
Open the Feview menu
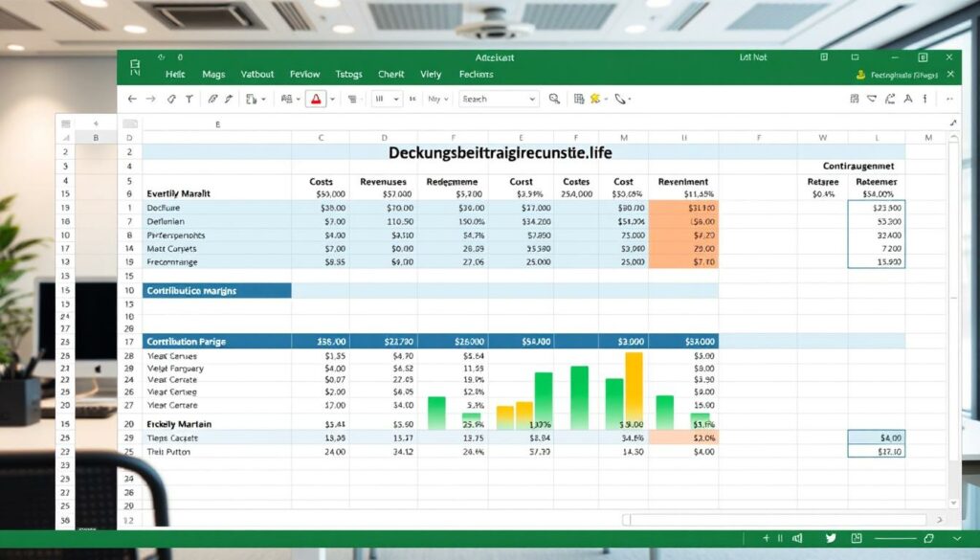pyautogui.click(x=305, y=75)
